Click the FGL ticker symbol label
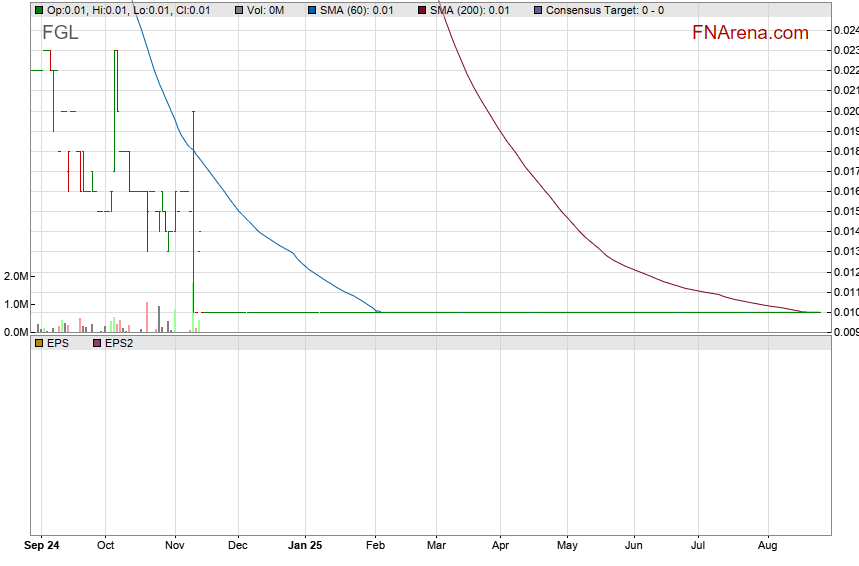 pyautogui.click(x=60, y=33)
